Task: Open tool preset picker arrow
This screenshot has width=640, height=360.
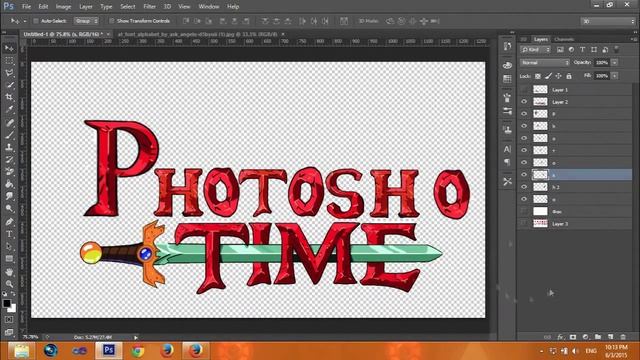Action: click(25, 21)
